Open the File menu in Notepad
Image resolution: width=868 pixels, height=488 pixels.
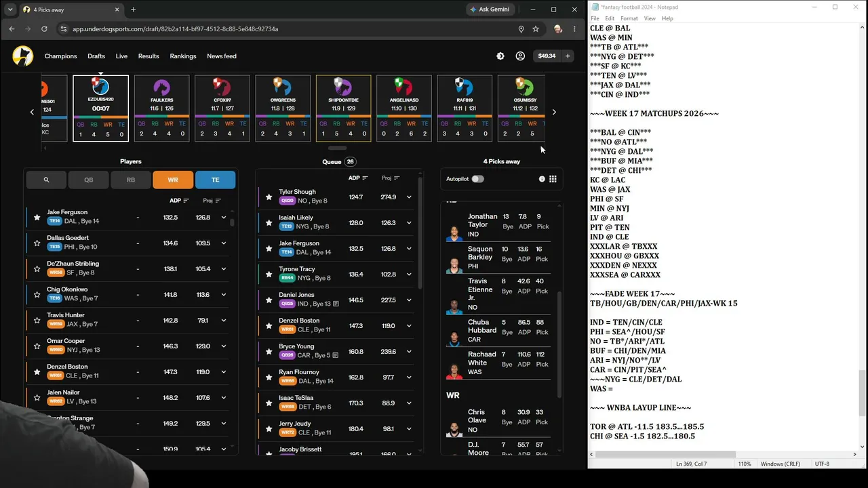pos(595,18)
